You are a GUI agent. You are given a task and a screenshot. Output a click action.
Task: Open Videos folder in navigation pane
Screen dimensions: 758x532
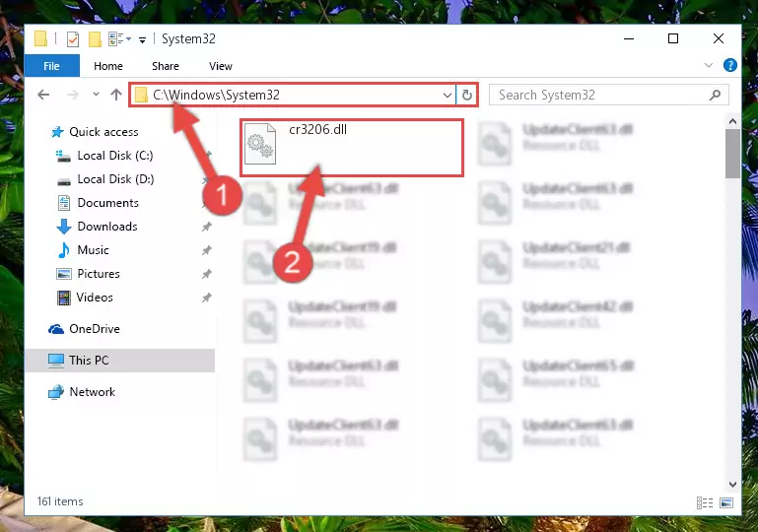(x=95, y=298)
